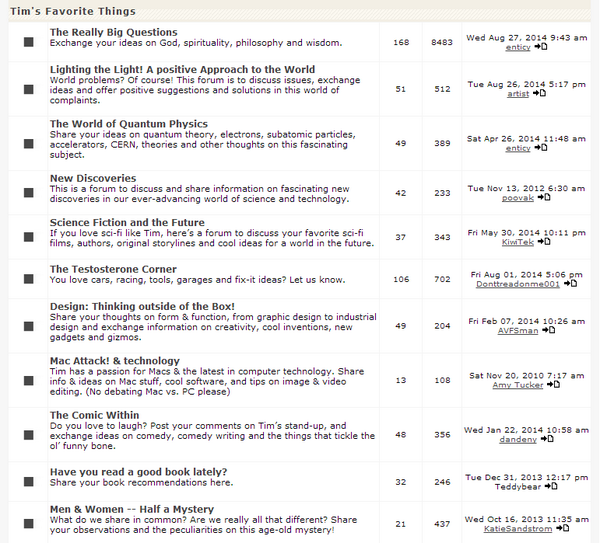View latest post icon in The Really Big Questions row
Image resolution: width=600 pixels, height=543 pixels.
point(541,47)
